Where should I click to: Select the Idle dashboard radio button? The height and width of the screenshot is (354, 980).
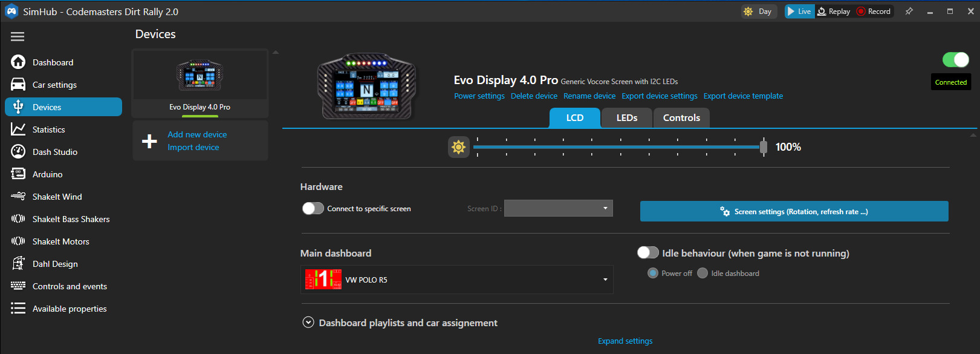(x=703, y=273)
